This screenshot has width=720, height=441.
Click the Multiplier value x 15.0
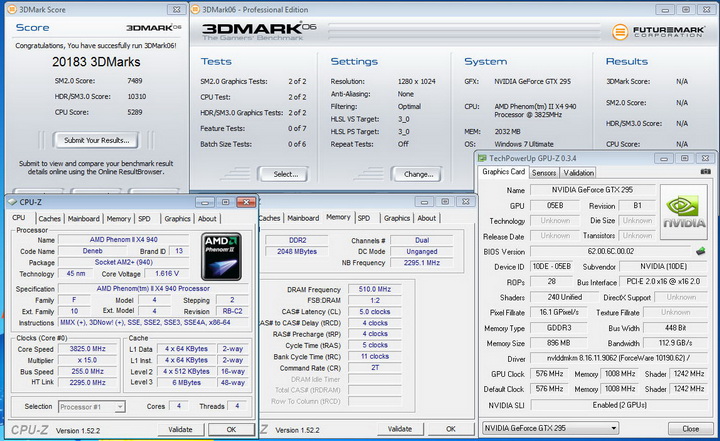pyautogui.click(x=88, y=360)
